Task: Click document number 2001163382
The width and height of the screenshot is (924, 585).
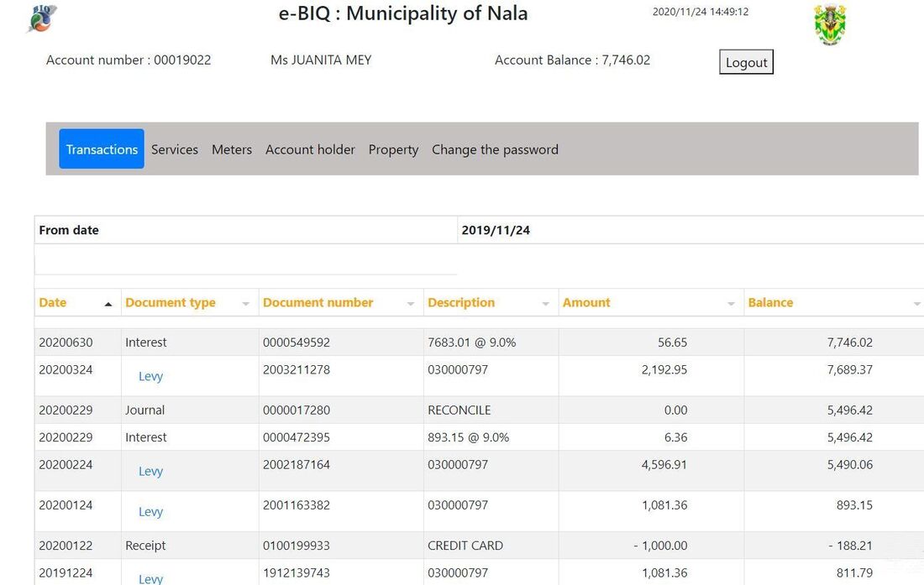Action: [297, 505]
